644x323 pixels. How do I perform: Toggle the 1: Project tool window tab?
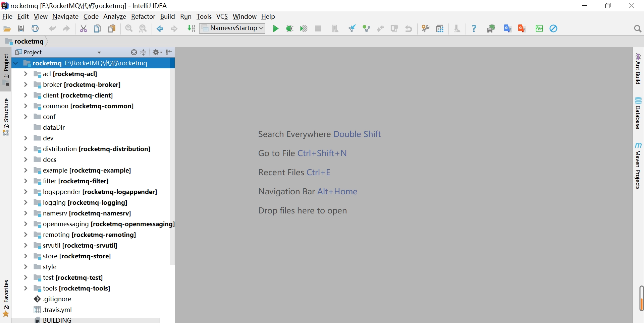(x=6, y=69)
